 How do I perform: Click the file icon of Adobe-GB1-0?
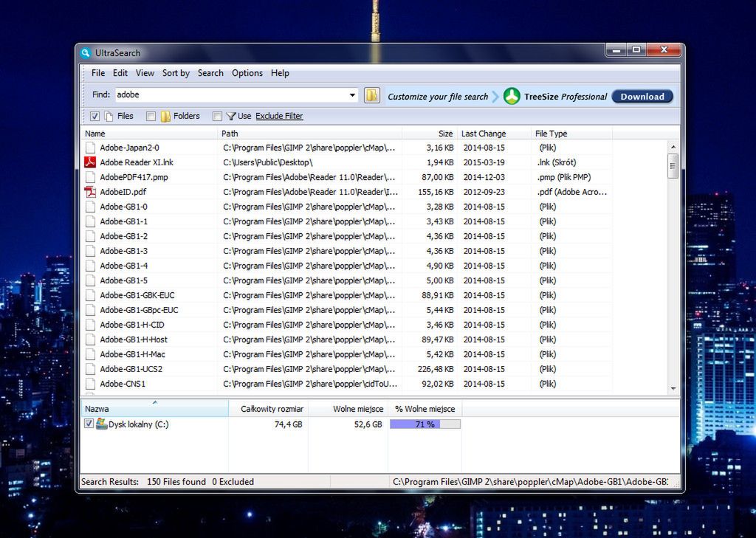click(x=90, y=207)
